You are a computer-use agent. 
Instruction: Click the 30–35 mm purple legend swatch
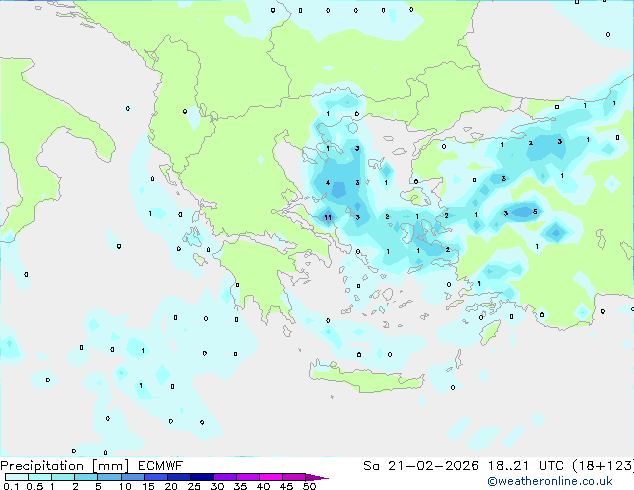225,477
